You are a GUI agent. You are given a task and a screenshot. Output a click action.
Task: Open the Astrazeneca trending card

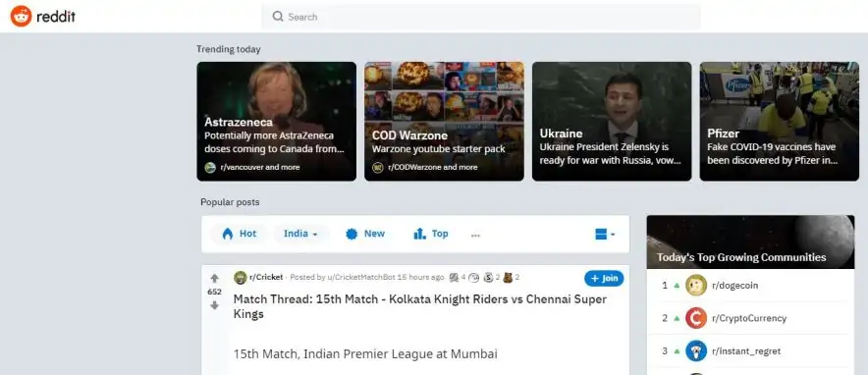click(x=276, y=121)
